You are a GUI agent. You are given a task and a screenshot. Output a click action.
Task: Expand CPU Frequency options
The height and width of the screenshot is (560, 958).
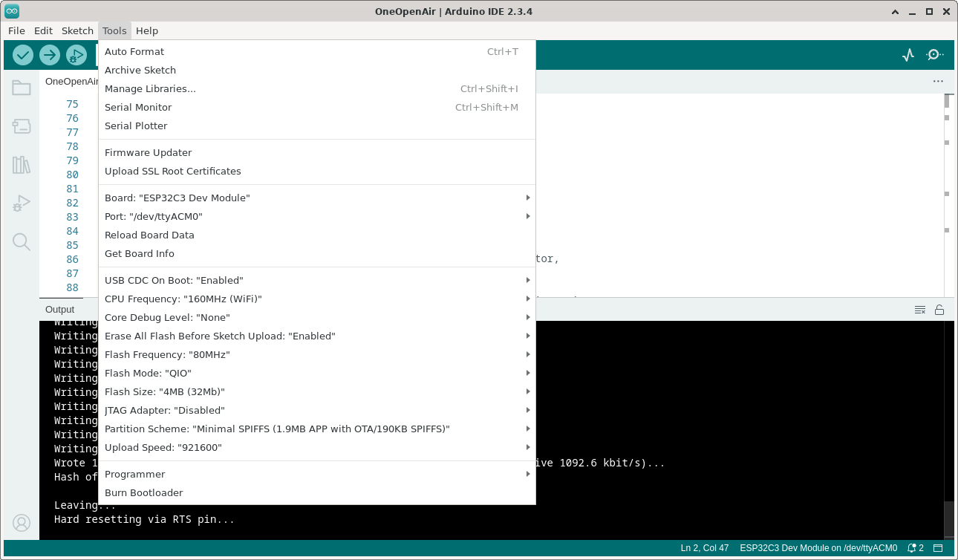coord(317,299)
